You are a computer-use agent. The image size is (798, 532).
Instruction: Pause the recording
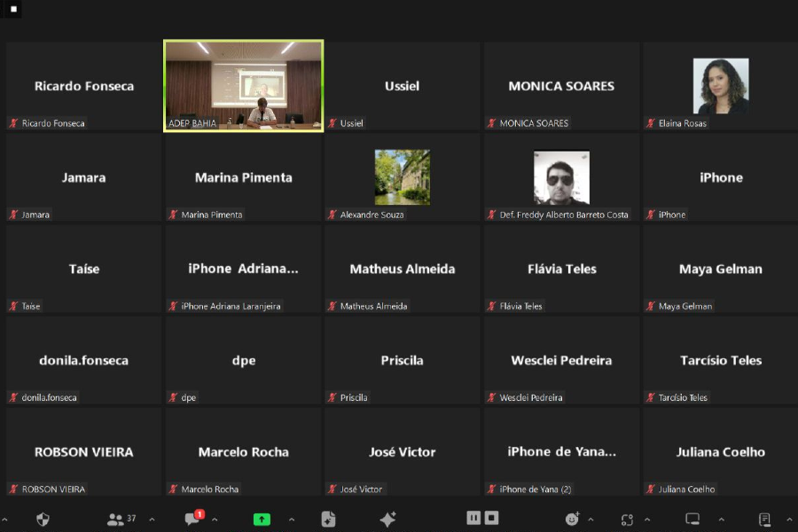pyautogui.click(x=473, y=518)
